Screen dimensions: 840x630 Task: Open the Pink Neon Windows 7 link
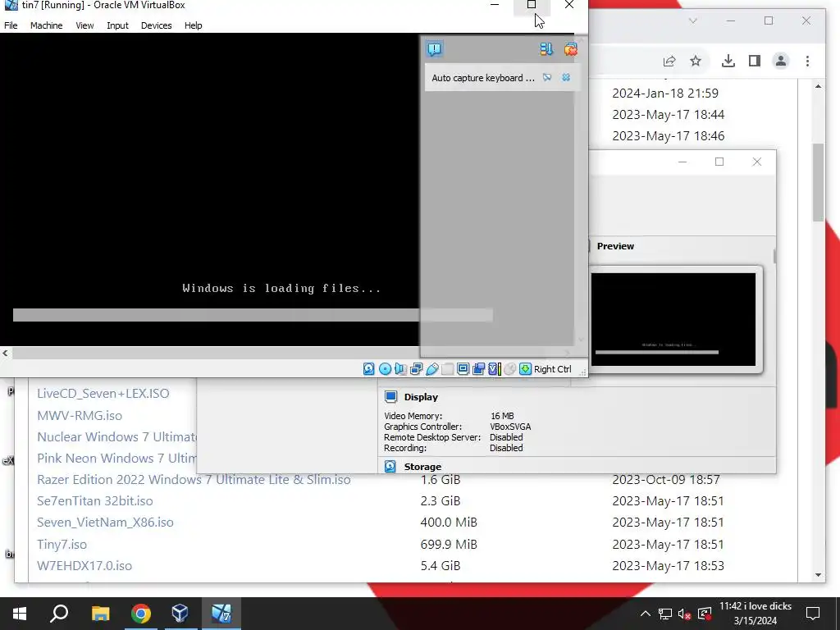[x=116, y=458]
